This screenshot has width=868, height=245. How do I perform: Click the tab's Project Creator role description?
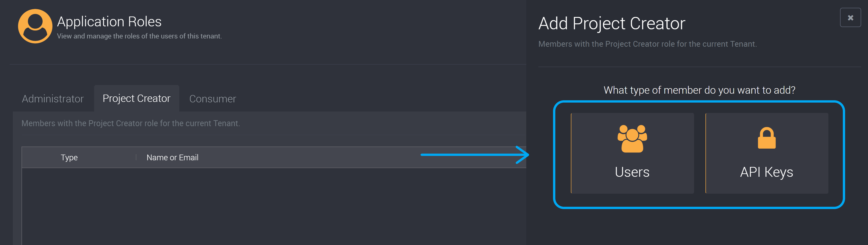coord(131,123)
